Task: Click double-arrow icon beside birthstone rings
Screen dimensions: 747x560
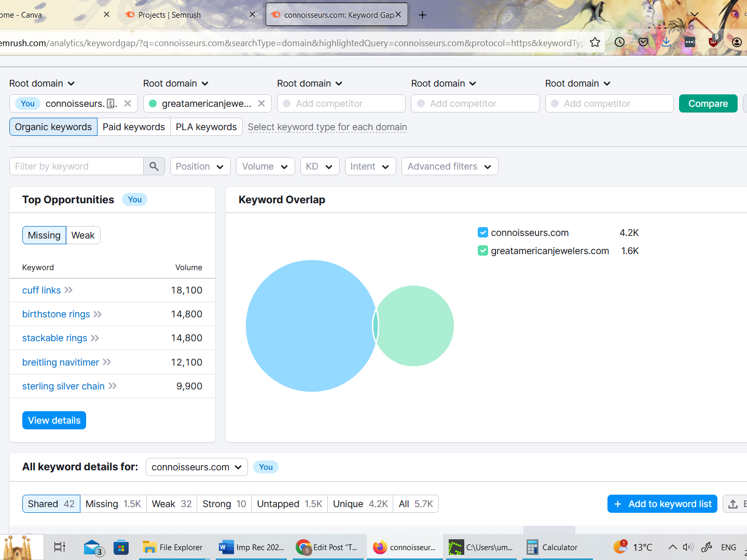Action: pyautogui.click(x=98, y=314)
